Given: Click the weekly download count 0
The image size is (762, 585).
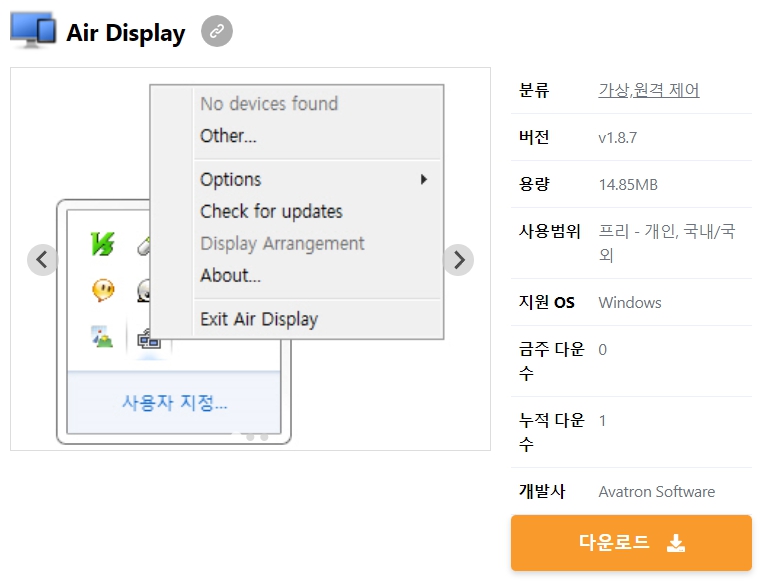Looking at the screenshot, I should coord(603,350).
